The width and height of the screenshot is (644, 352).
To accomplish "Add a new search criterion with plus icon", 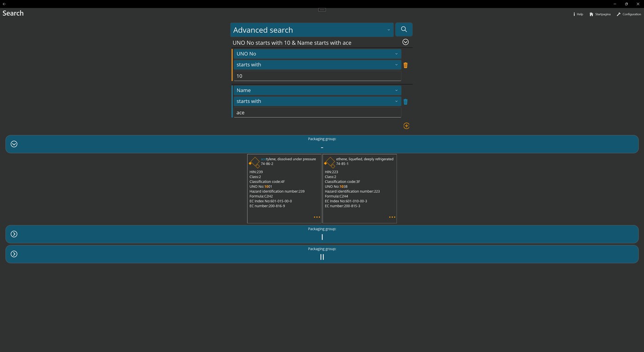I will tap(406, 126).
